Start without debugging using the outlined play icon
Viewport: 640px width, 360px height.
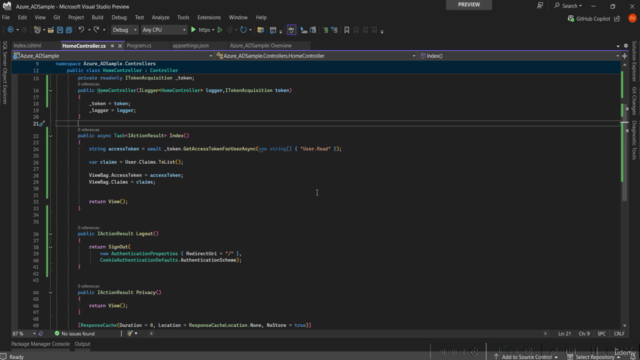tap(220, 30)
